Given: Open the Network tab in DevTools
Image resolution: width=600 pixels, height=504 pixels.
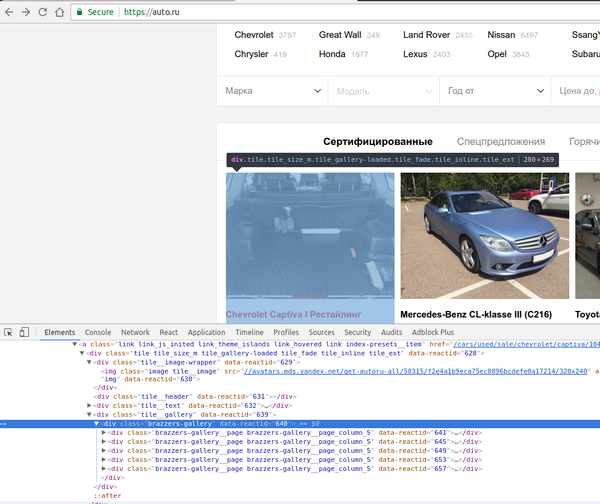Looking at the screenshot, I should click(135, 332).
